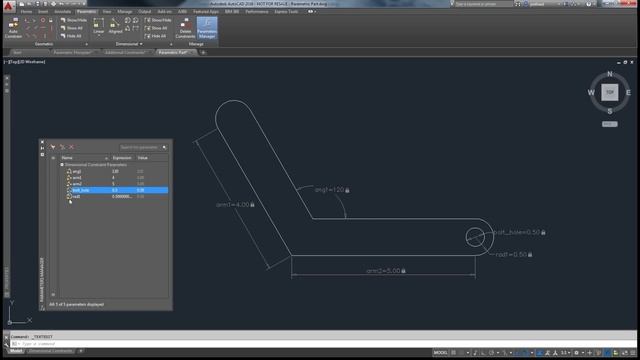Open the Manage ribbon tab
The width and height of the screenshot is (640, 360).
tap(124, 11)
